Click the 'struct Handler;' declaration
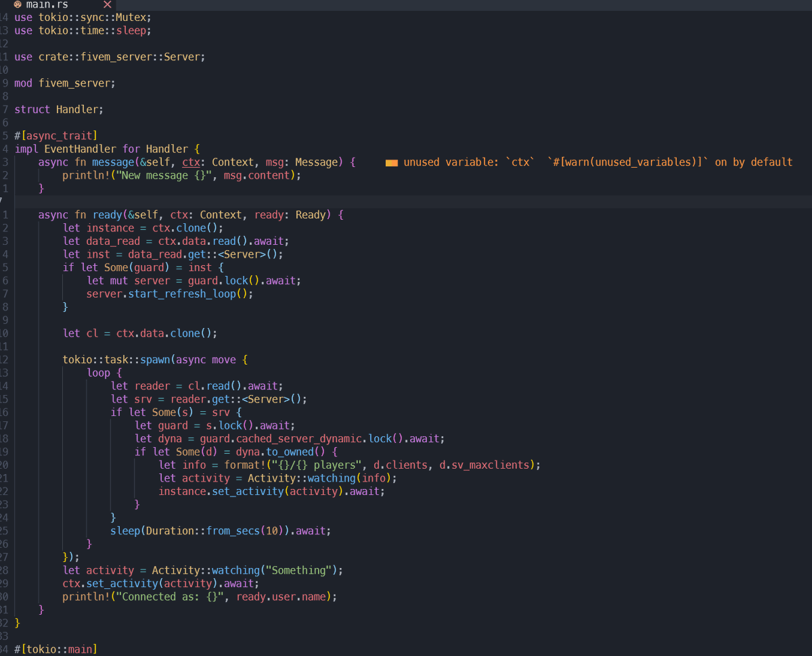812x656 pixels. point(59,110)
